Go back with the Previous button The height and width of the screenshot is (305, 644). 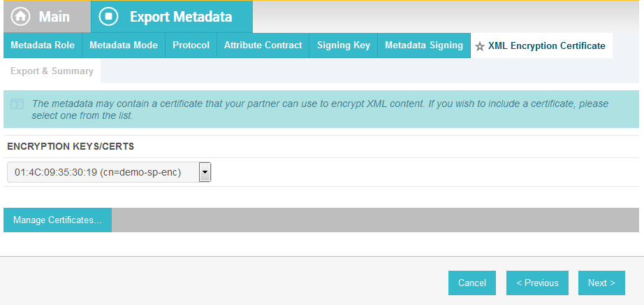[537, 283]
